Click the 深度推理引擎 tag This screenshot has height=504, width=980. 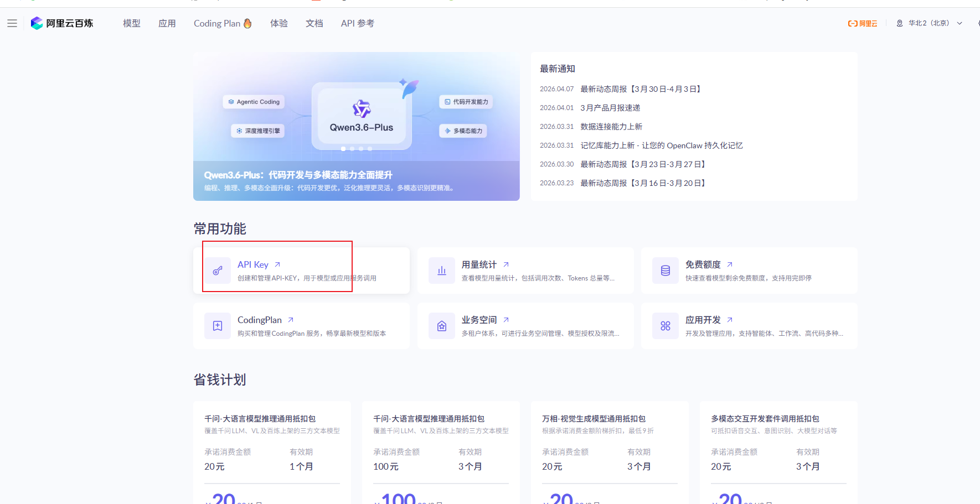[258, 131]
